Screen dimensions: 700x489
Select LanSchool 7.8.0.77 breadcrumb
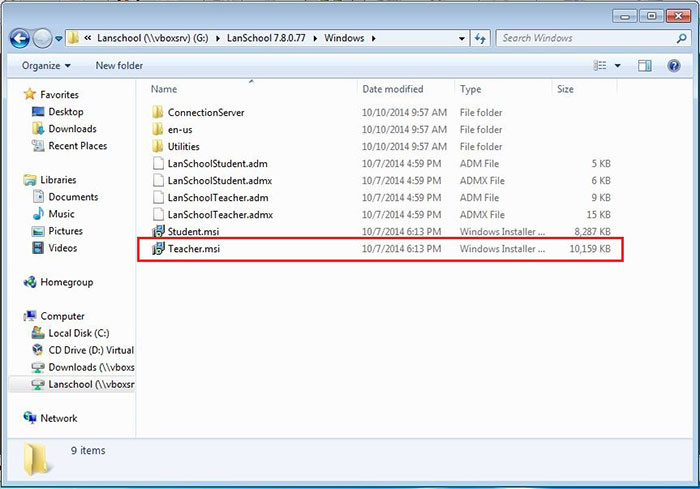(x=266, y=38)
